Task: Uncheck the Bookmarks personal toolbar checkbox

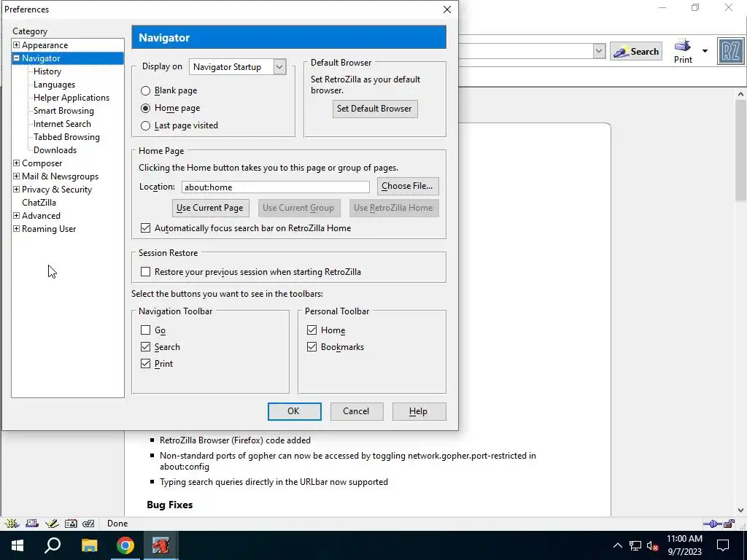Action: click(x=311, y=346)
